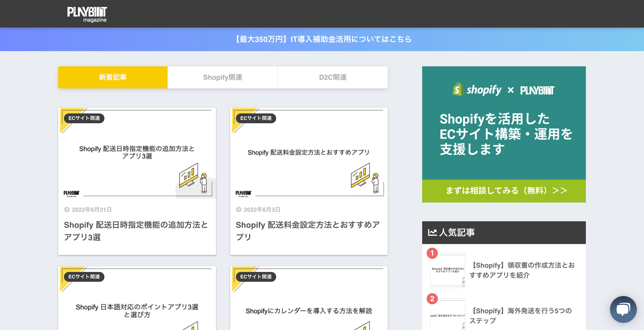Click the まずは相談してみる（無料） button

[x=504, y=191]
